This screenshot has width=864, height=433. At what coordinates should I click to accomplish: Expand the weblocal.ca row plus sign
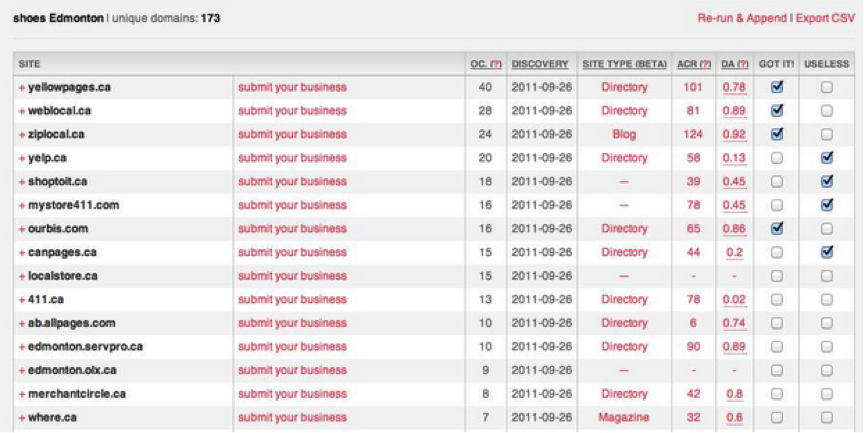tap(22, 111)
